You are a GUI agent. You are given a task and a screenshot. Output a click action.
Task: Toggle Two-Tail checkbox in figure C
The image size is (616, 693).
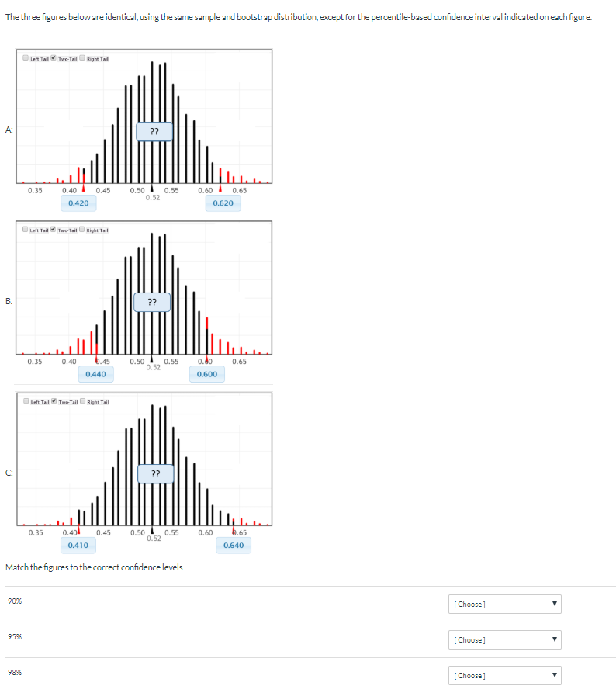54,401
